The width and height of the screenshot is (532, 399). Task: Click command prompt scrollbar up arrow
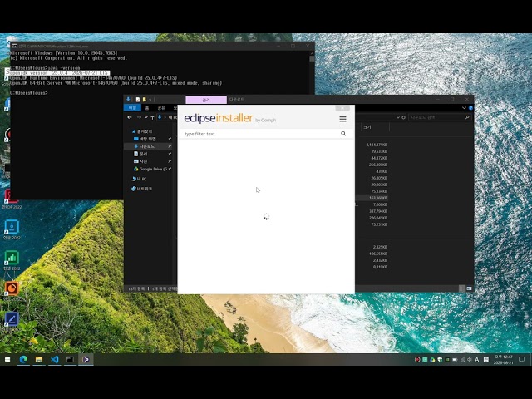(312, 53)
